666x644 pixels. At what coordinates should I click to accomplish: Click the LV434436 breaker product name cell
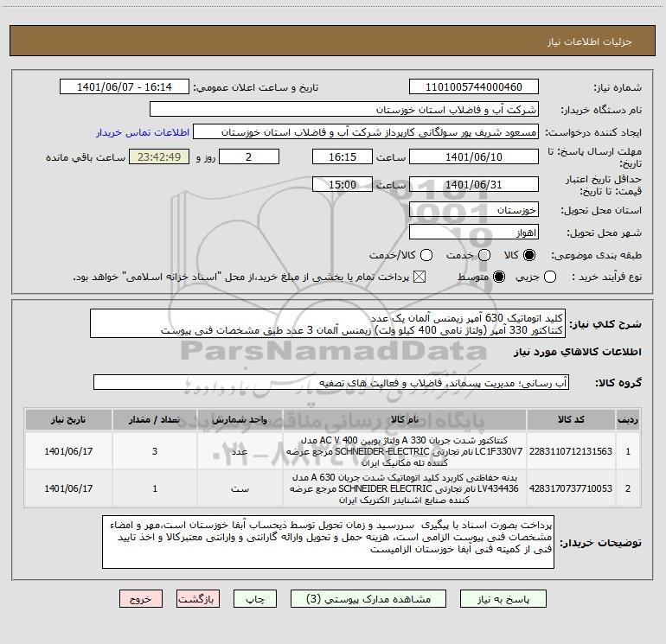coord(405,488)
